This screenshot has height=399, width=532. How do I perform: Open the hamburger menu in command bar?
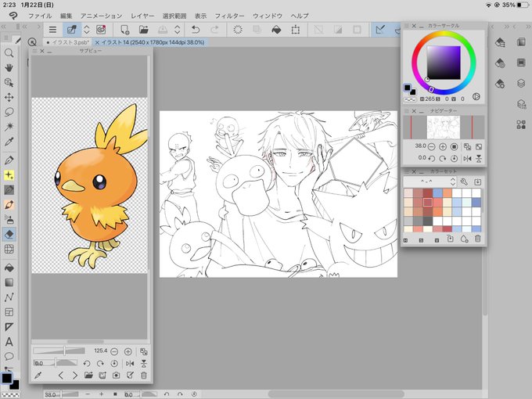click(x=52, y=30)
